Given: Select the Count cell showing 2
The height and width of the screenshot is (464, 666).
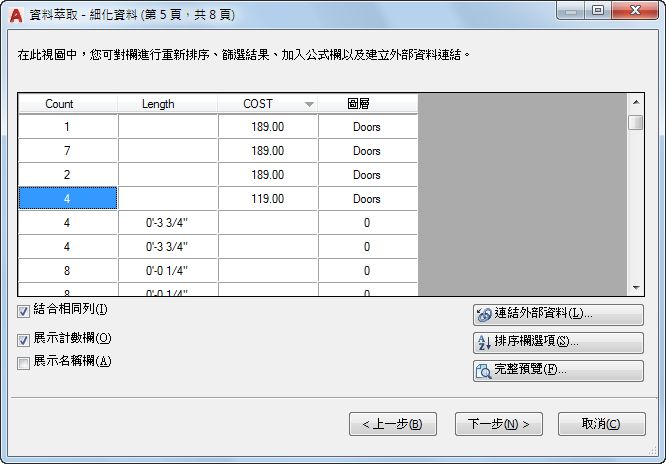Looking at the screenshot, I should pyautogui.click(x=68, y=175).
